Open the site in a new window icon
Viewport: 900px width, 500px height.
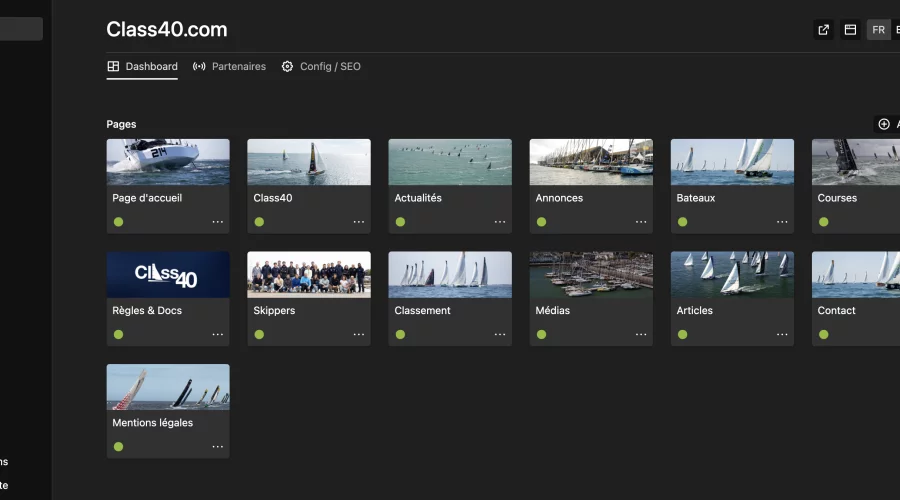824,30
